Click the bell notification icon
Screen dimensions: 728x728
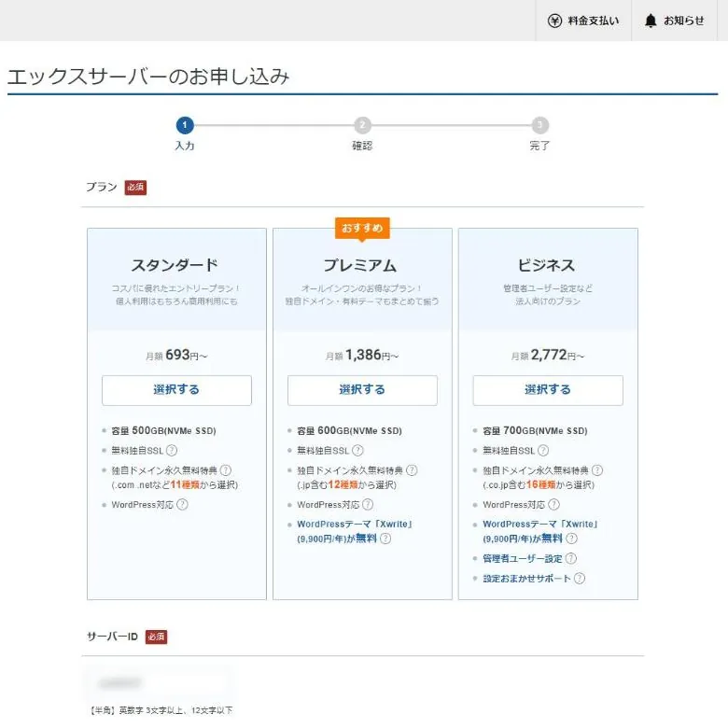click(651, 21)
